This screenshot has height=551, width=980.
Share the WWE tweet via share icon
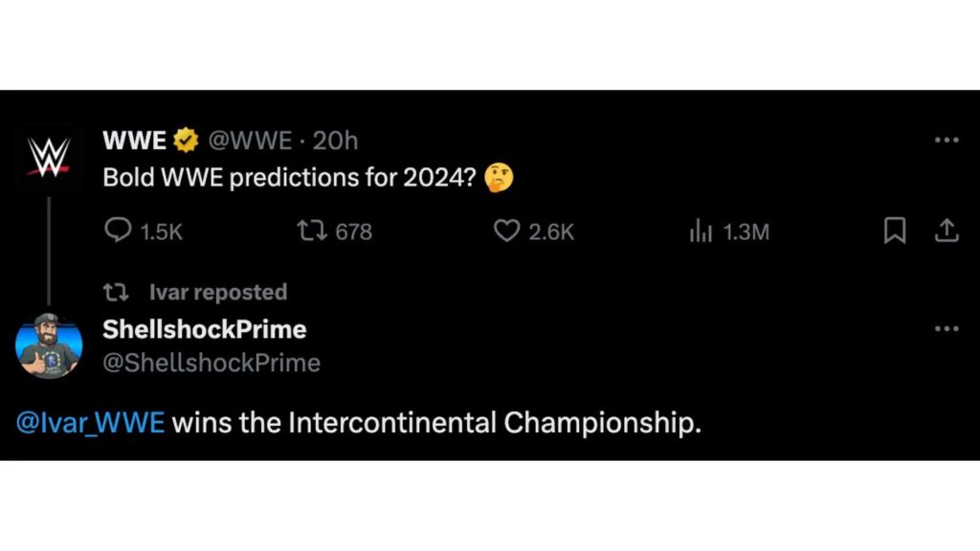[946, 231]
